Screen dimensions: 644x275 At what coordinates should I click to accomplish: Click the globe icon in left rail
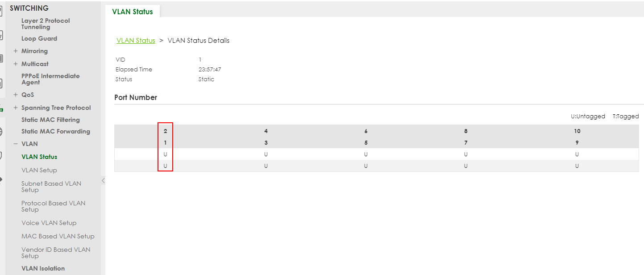[x=1, y=132]
